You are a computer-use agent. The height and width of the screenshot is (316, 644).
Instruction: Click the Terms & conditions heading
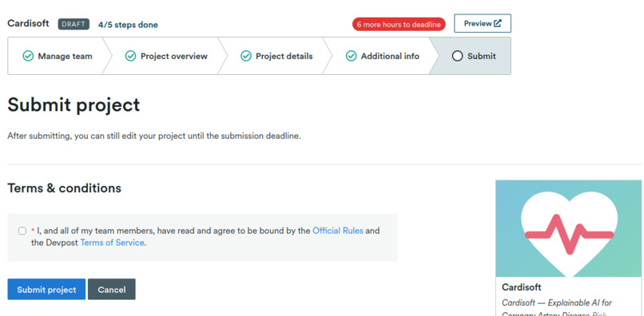tap(65, 188)
